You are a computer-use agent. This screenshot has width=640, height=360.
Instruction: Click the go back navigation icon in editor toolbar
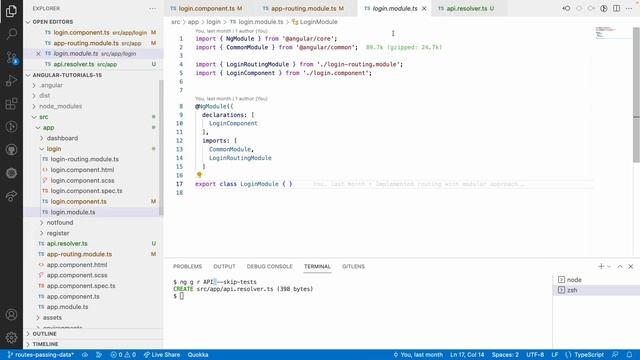pyautogui.click(x=567, y=8)
